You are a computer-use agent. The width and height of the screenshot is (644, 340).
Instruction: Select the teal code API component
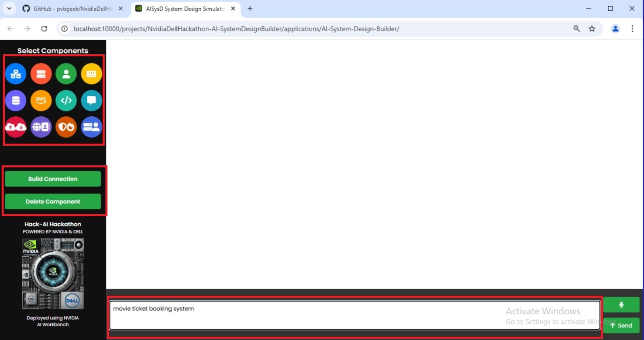66,101
